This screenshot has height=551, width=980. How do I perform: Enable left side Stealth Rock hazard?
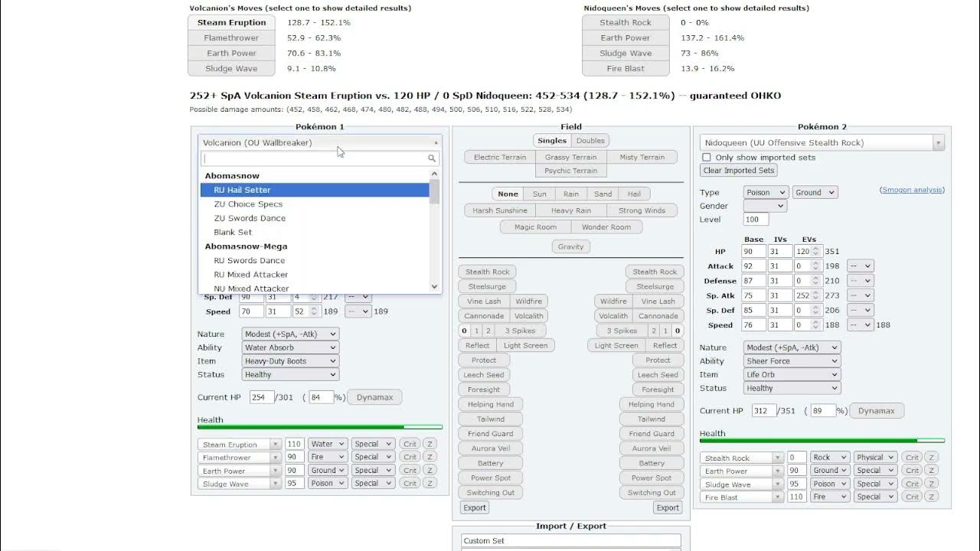(488, 272)
